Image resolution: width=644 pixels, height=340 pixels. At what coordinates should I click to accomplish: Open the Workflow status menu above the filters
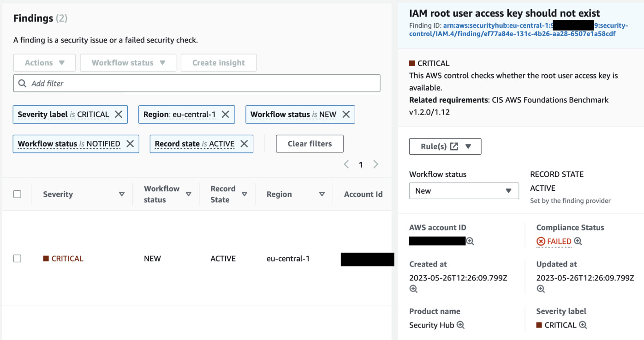pos(128,62)
